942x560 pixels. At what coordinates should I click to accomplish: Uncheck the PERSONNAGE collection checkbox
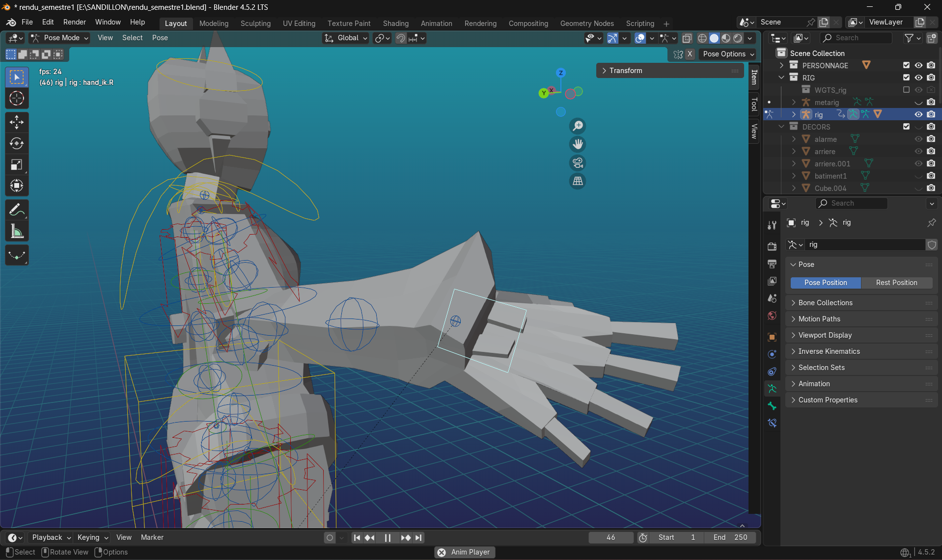tap(906, 65)
